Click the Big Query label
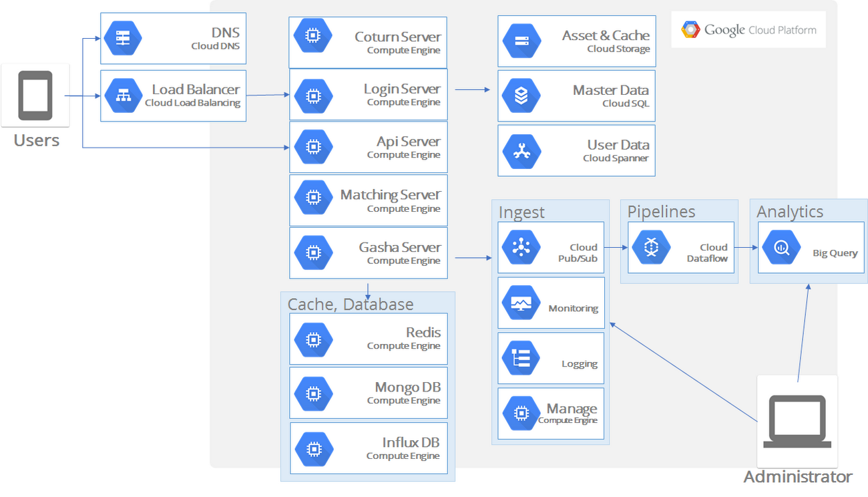 (835, 253)
